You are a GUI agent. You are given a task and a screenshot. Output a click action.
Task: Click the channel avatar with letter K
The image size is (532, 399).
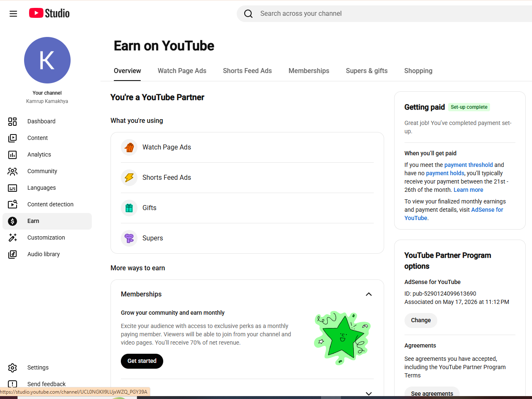(47, 60)
